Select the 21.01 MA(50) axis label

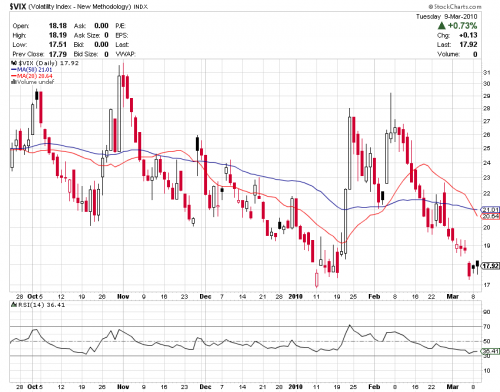(491, 210)
